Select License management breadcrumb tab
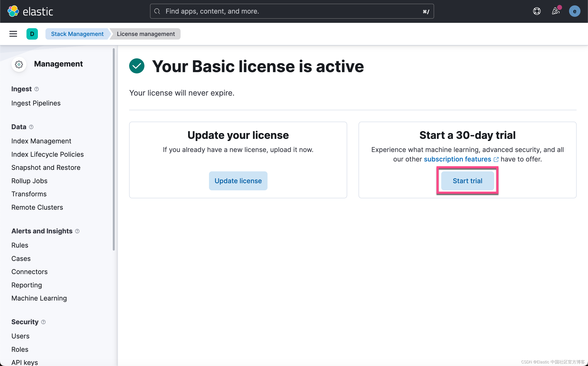 146,34
